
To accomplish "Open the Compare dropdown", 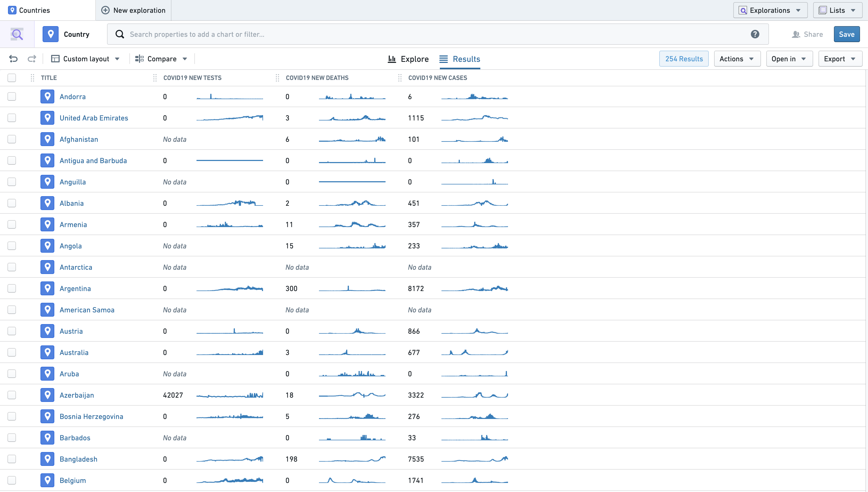I will tap(161, 59).
